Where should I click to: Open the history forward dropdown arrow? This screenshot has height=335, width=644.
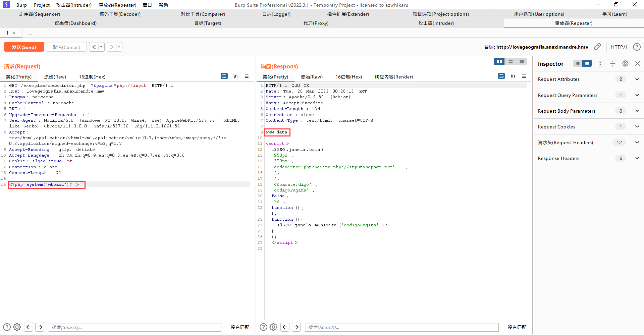click(x=119, y=47)
